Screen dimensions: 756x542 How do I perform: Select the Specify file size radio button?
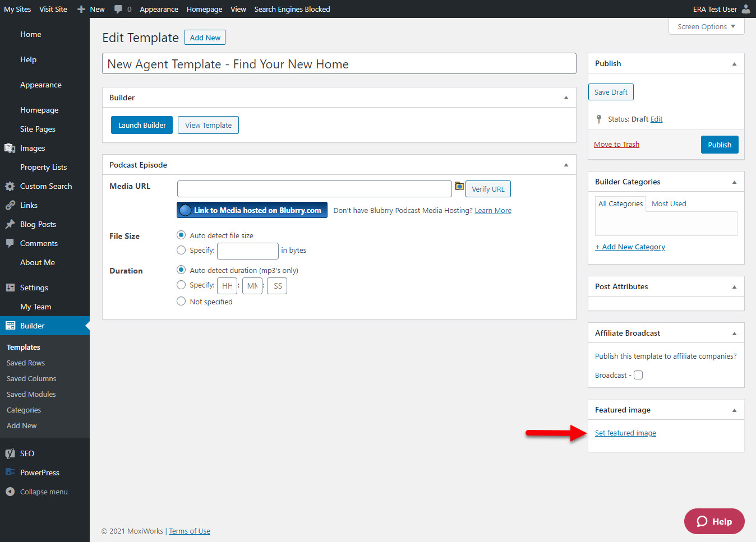(181, 250)
